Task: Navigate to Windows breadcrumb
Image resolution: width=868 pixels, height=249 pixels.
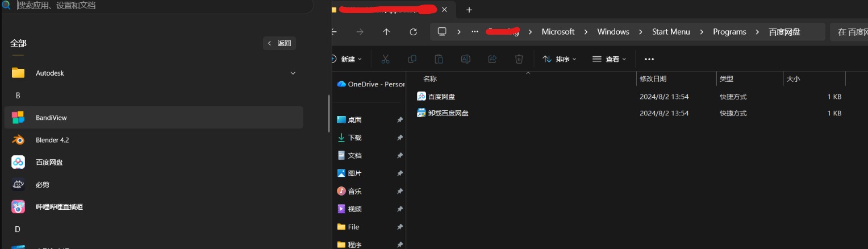Action: [x=613, y=32]
